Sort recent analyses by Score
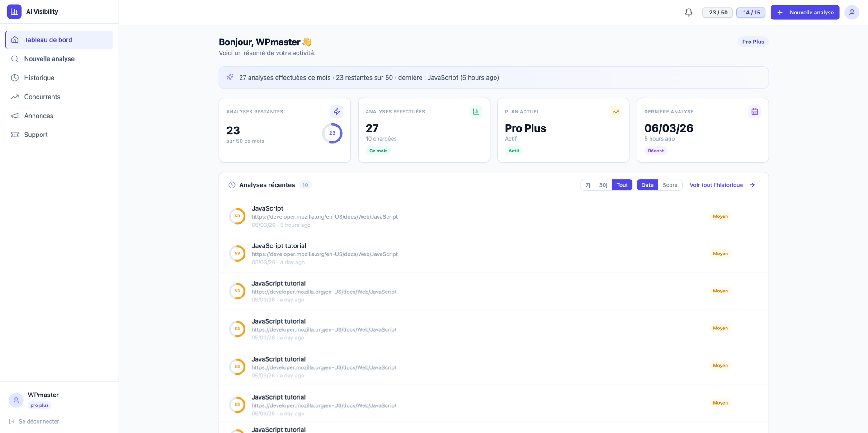Image resolution: width=868 pixels, height=433 pixels. [x=670, y=185]
